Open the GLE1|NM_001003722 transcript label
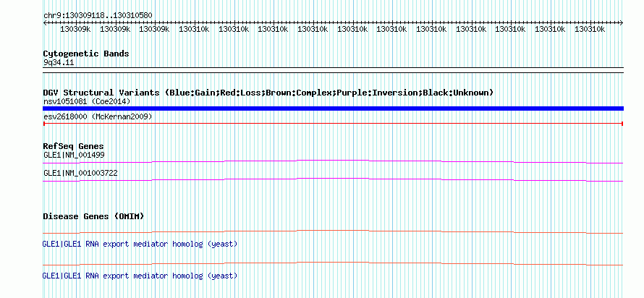 coord(80,173)
